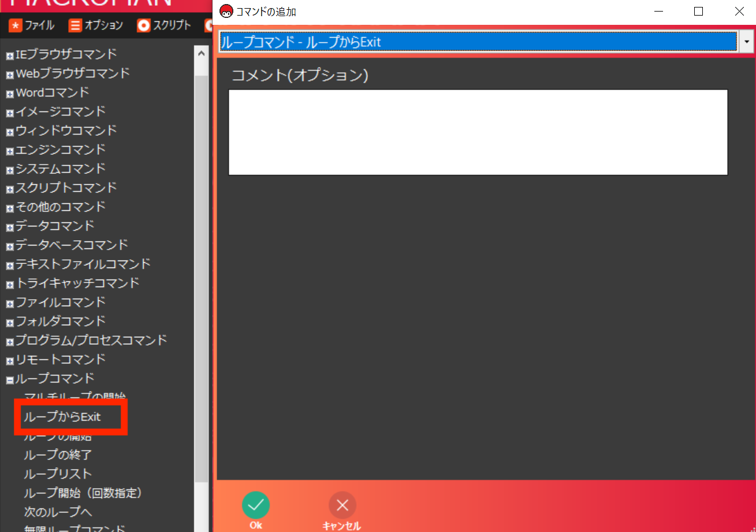The width and height of the screenshot is (756, 532).
Task: Select フォルダコマンド in the tree
Action: tap(61, 321)
